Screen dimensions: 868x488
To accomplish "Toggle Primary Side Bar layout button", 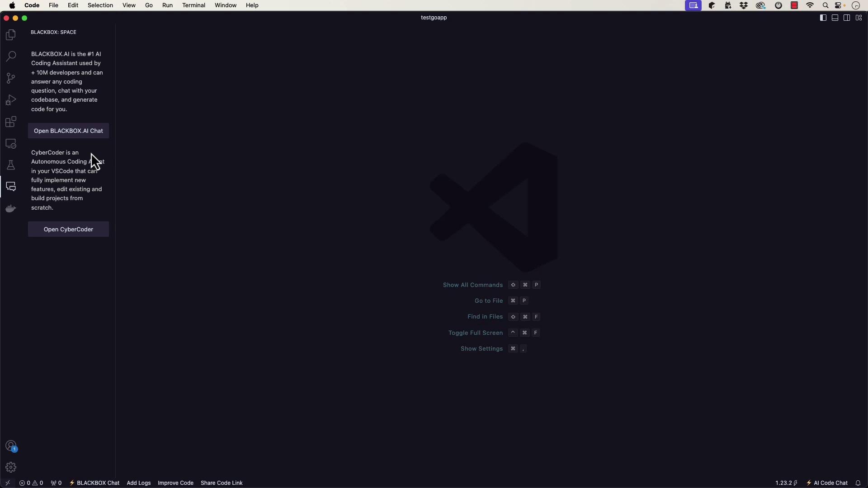I will (x=823, y=18).
